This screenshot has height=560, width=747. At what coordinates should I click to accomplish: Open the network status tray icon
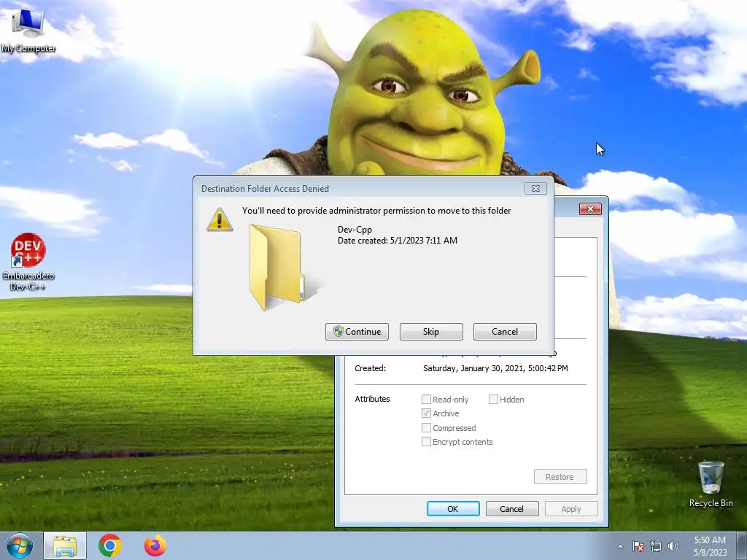click(x=656, y=546)
